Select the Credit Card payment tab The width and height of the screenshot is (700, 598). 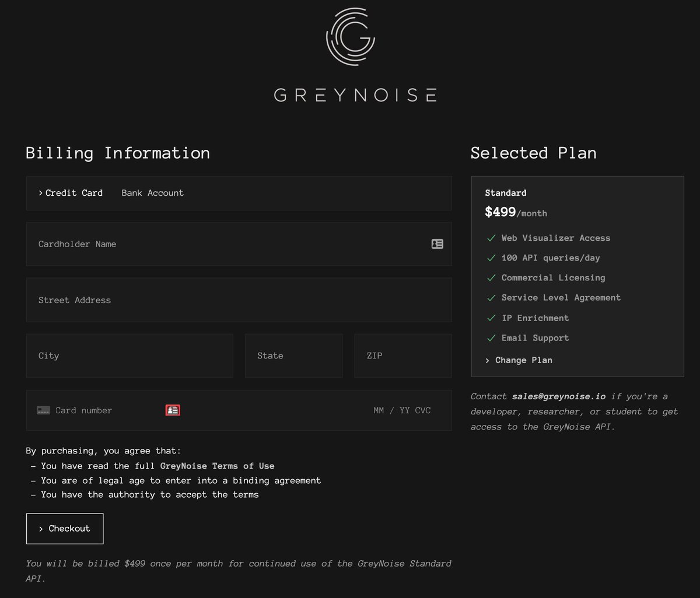point(71,193)
